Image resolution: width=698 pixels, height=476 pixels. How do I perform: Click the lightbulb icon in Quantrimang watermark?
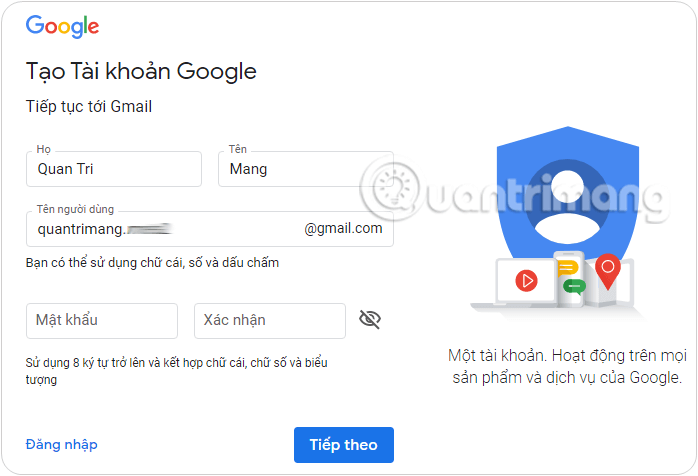(391, 188)
